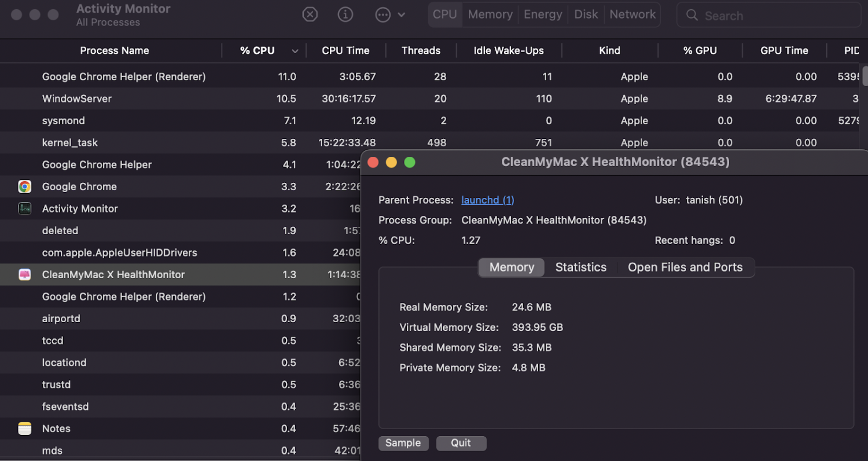This screenshot has height=461, width=868.
Task: Open the Open Files and Ports tab
Action: [685, 267]
